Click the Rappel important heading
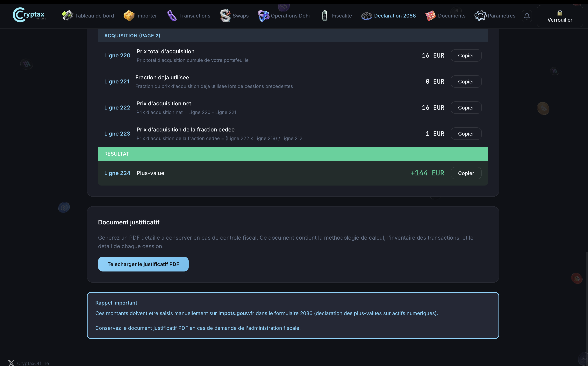The height and width of the screenshot is (366, 588). [x=116, y=303]
